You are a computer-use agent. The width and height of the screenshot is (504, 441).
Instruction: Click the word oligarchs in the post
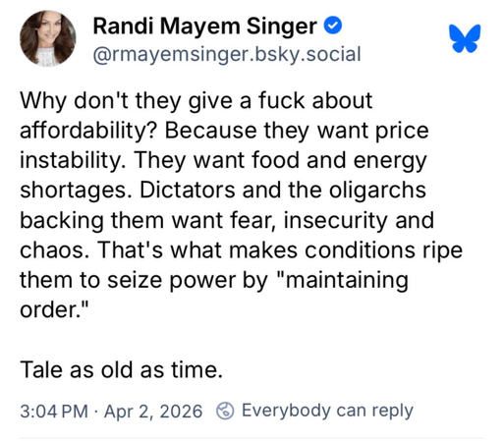(x=377, y=191)
